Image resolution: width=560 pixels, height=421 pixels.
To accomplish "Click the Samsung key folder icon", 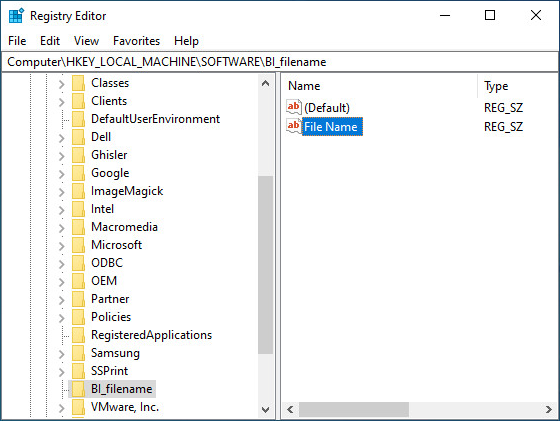I will (78, 353).
